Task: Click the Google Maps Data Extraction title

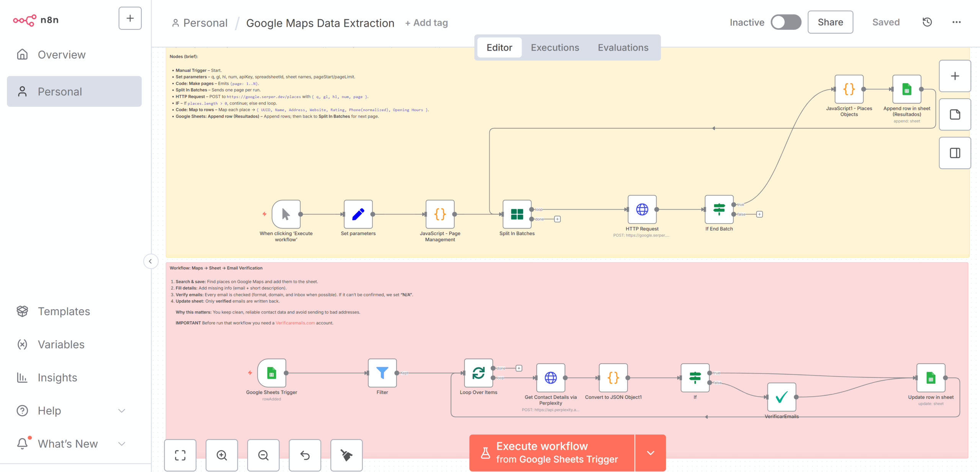Action: pyautogui.click(x=320, y=23)
